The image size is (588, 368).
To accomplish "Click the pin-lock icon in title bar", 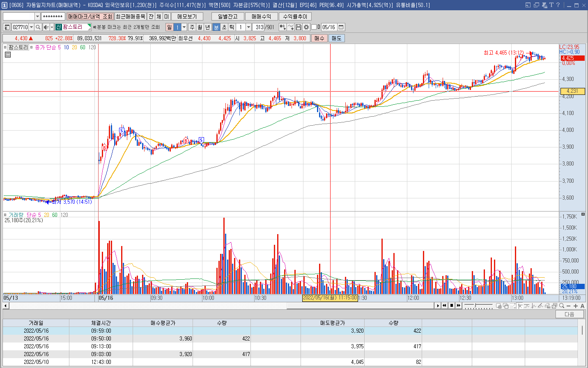I will tap(544, 5).
